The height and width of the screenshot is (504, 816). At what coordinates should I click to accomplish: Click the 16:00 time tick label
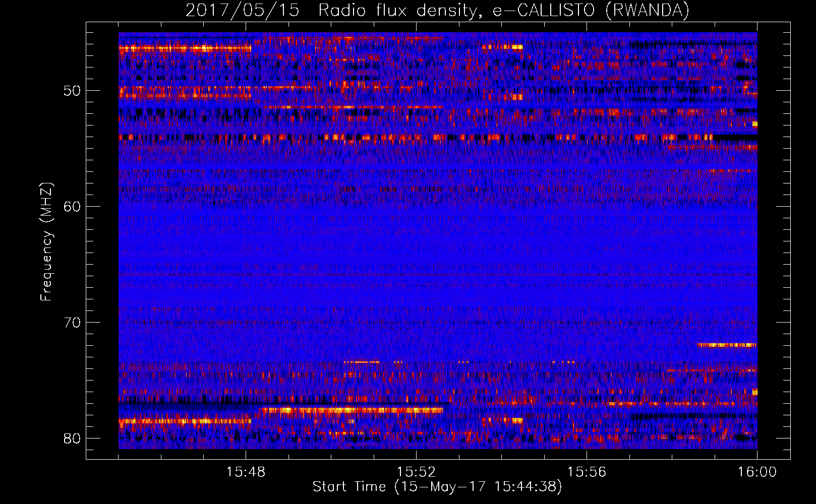coord(757,472)
